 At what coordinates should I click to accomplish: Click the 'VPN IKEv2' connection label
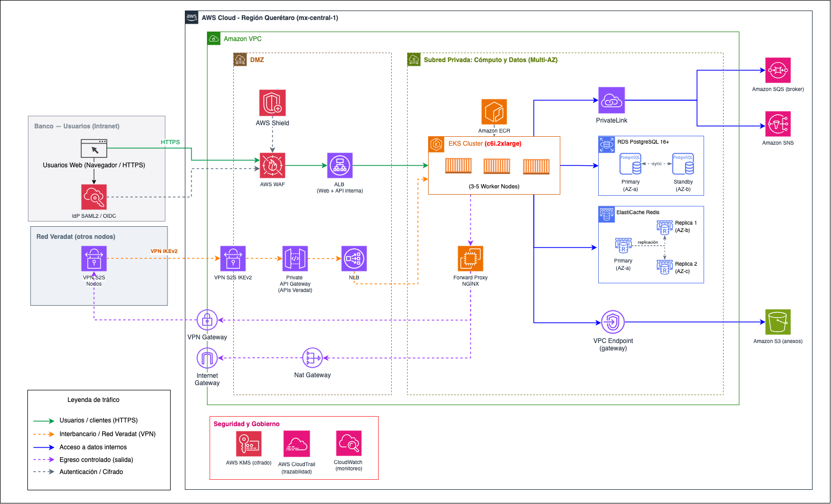click(x=164, y=251)
